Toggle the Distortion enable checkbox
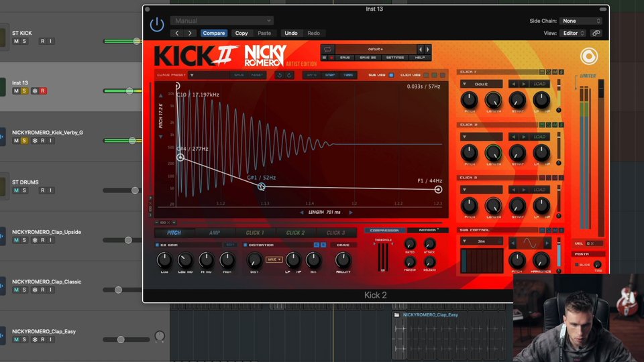 (x=246, y=245)
